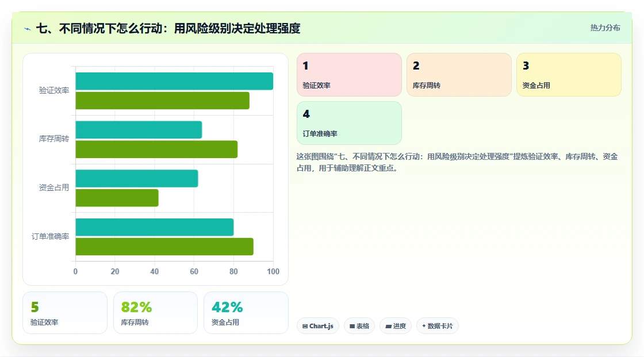Click the 数据卡片 tag chip
The image size is (644, 357).
pos(438,326)
